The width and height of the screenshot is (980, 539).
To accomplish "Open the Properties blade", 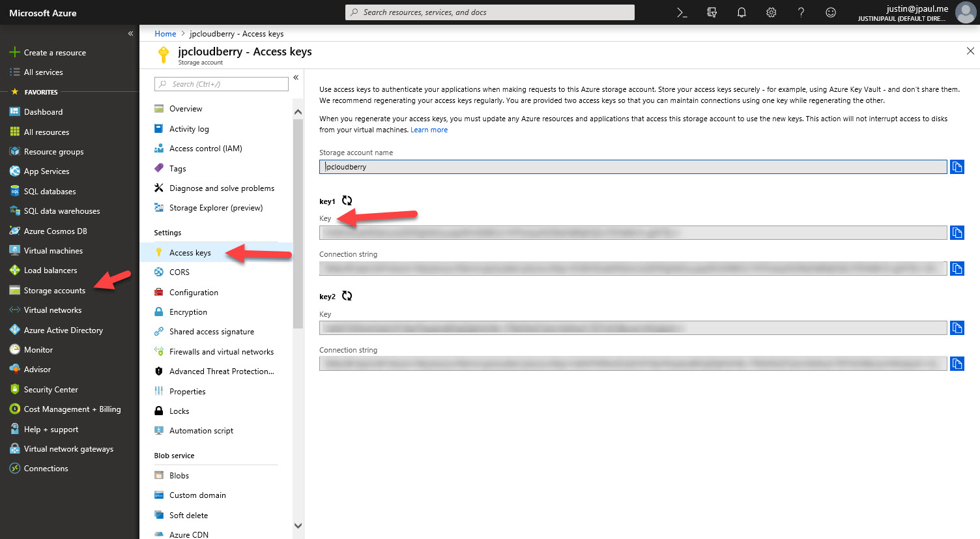I will pyautogui.click(x=187, y=392).
